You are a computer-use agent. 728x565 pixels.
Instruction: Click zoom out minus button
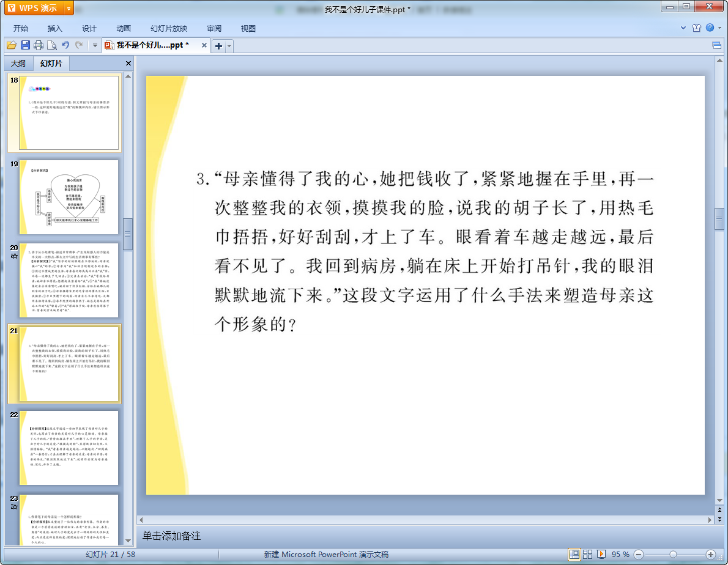click(639, 555)
